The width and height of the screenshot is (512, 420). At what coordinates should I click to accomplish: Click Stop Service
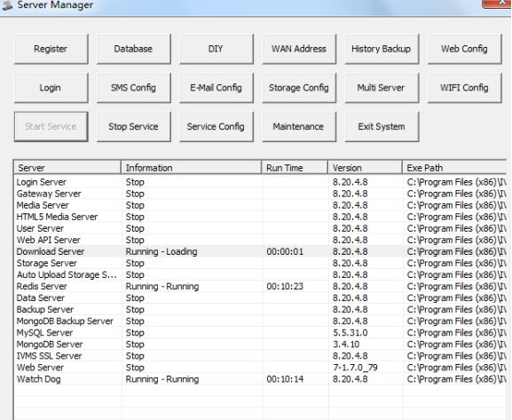pyautogui.click(x=134, y=127)
